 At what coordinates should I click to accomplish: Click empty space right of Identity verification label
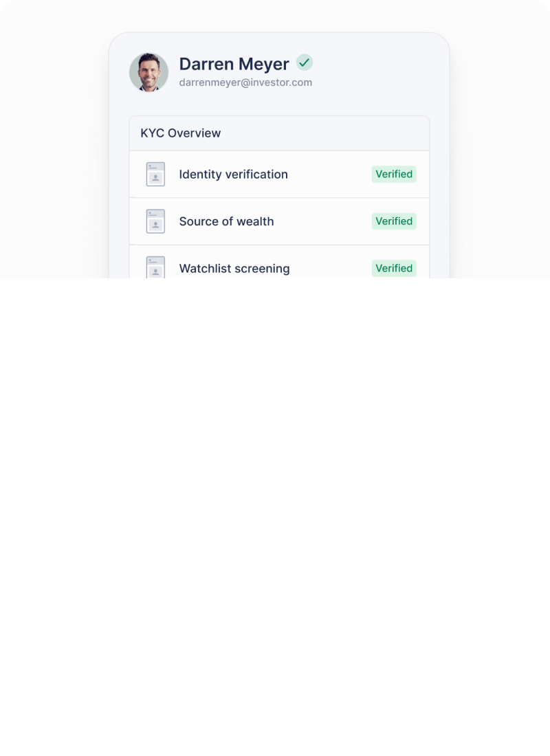click(x=329, y=174)
